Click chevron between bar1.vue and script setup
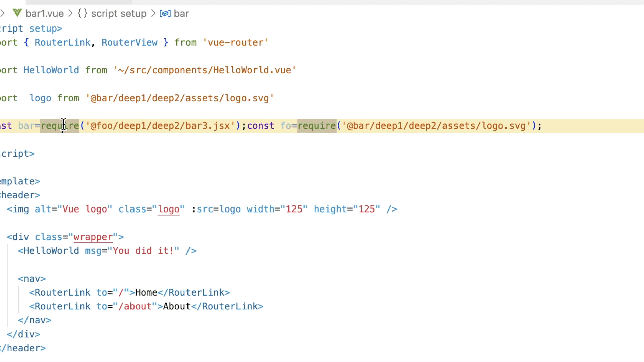644x362 pixels. [x=70, y=13]
